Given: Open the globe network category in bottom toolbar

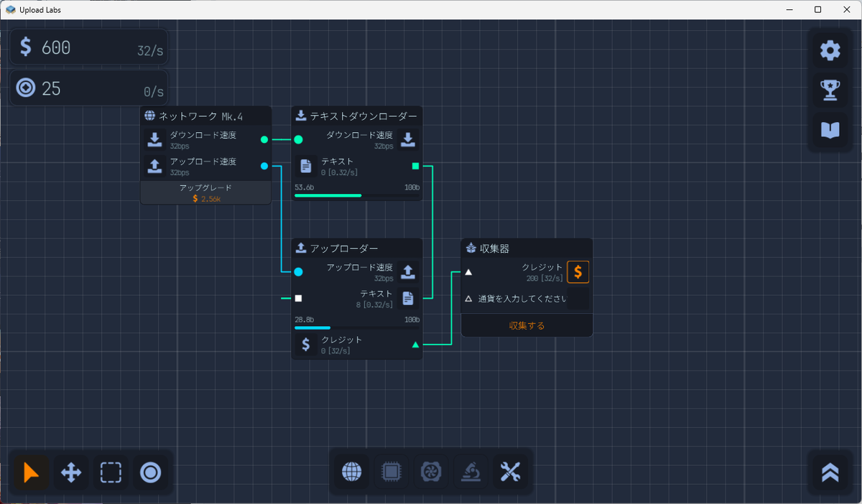Looking at the screenshot, I should pyautogui.click(x=351, y=472).
